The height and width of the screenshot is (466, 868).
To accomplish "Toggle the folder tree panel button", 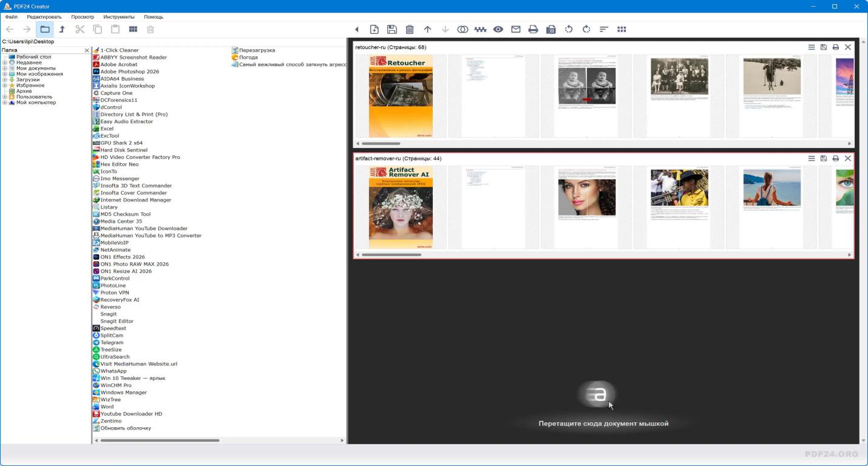I will (x=45, y=29).
